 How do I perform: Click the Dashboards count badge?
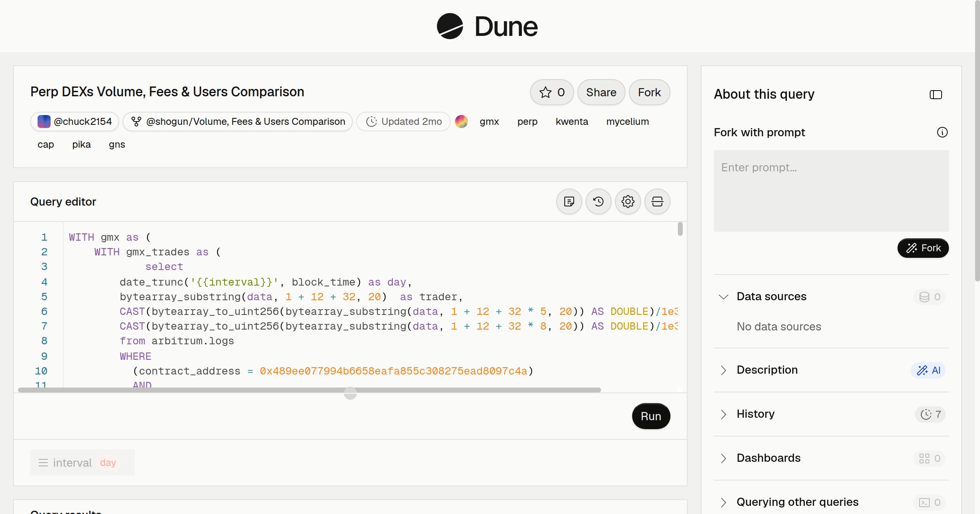point(929,459)
